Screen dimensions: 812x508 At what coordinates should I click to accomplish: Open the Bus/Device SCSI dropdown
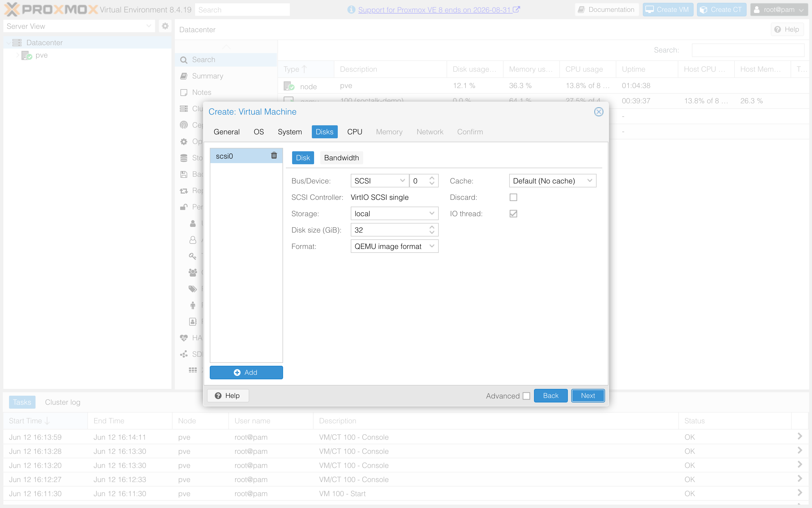(x=402, y=181)
